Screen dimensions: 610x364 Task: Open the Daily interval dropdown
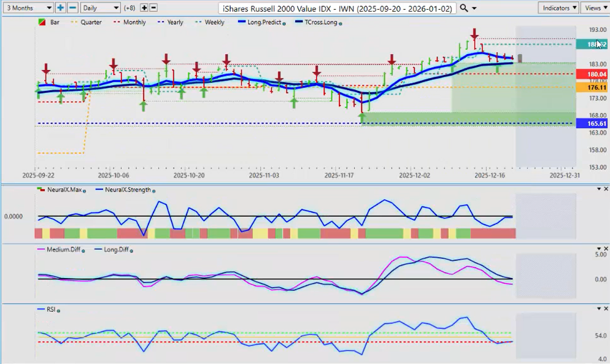pos(100,8)
